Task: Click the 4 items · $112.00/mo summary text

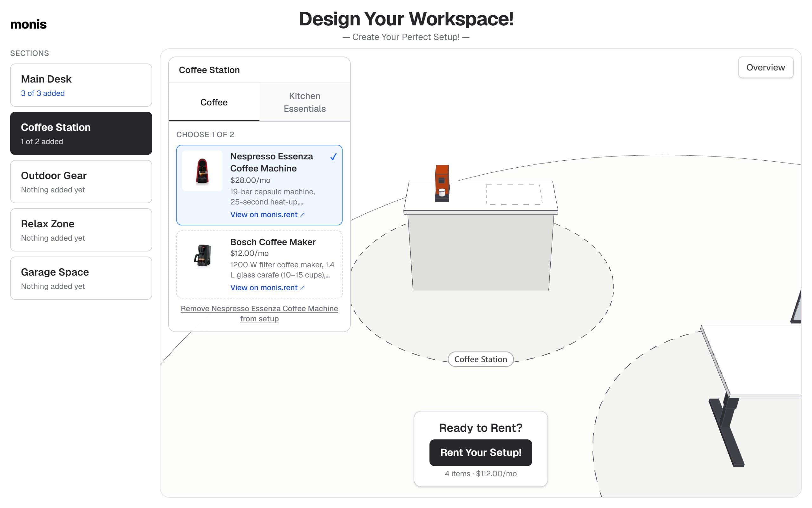Action: [481, 473]
